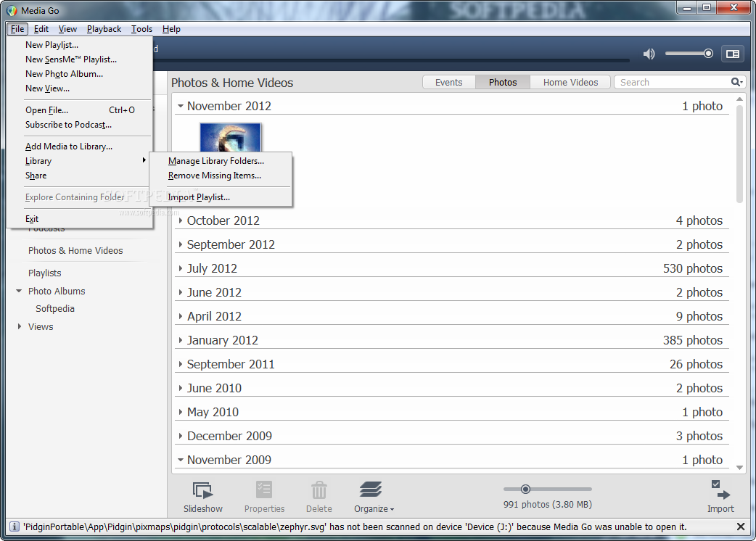The height and width of the screenshot is (541, 756).
Task: Expand the September 2011 group
Action: tap(181, 364)
